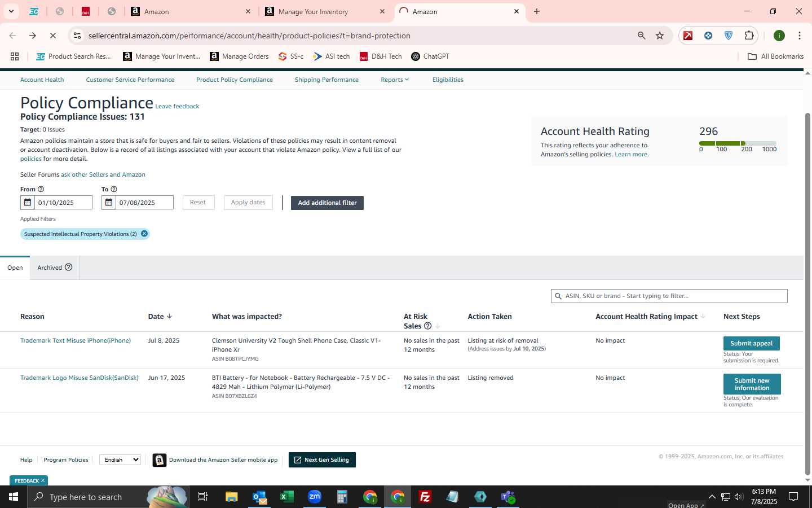Open the Eligibilities menu item
The image size is (812, 508).
448,80
